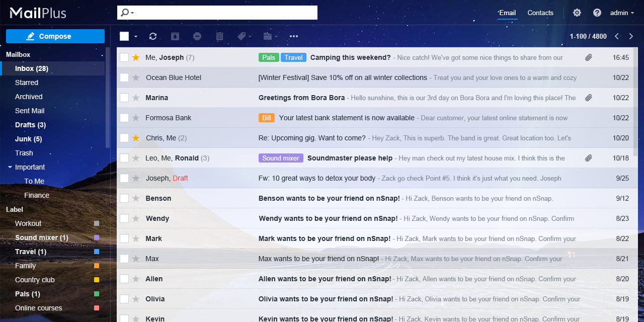Open the settings gear icon
The height and width of the screenshot is (322, 644).
click(x=577, y=13)
